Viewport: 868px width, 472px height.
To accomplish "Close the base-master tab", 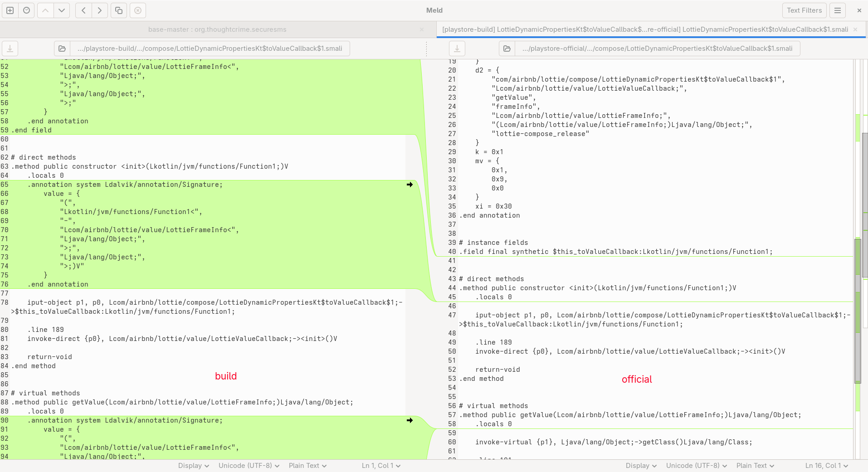I will pos(422,29).
